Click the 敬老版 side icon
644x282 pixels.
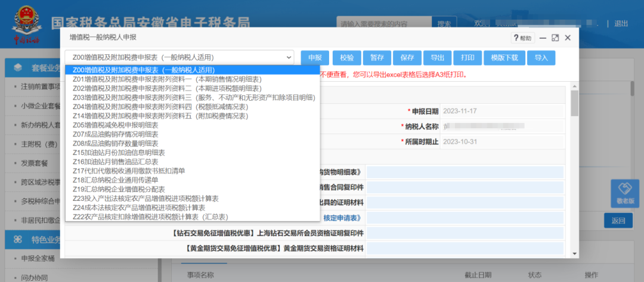click(625, 193)
